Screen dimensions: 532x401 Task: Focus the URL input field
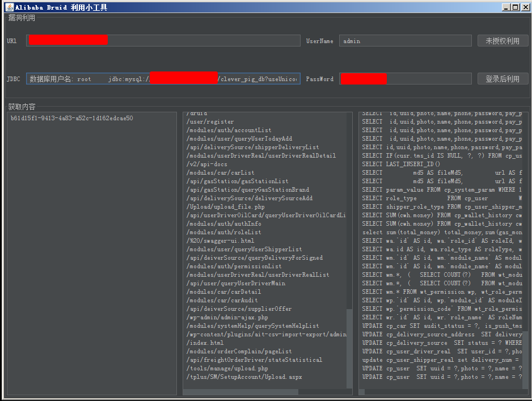[163, 41]
